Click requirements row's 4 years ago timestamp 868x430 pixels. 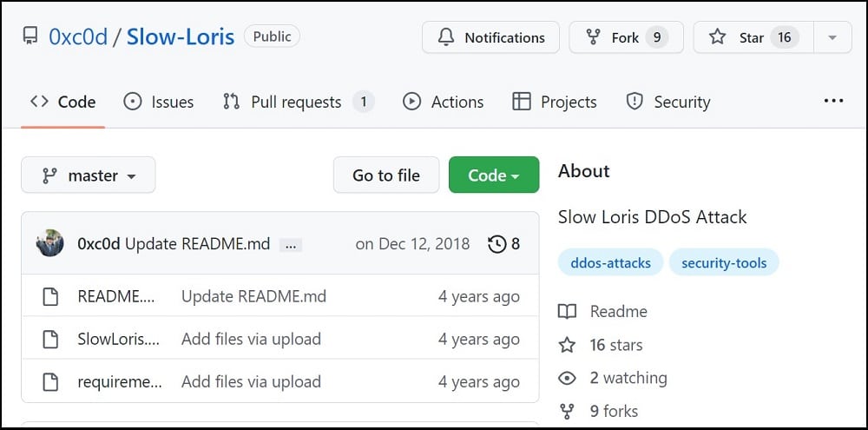pos(479,382)
